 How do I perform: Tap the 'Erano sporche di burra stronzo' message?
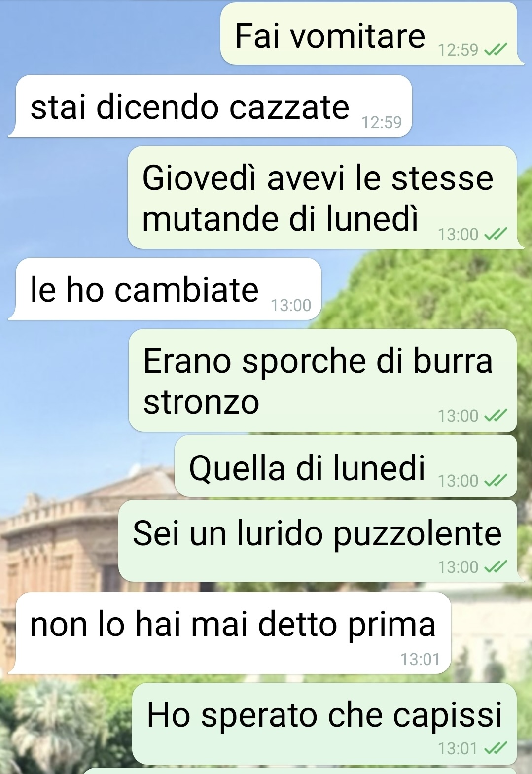click(322, 381)
